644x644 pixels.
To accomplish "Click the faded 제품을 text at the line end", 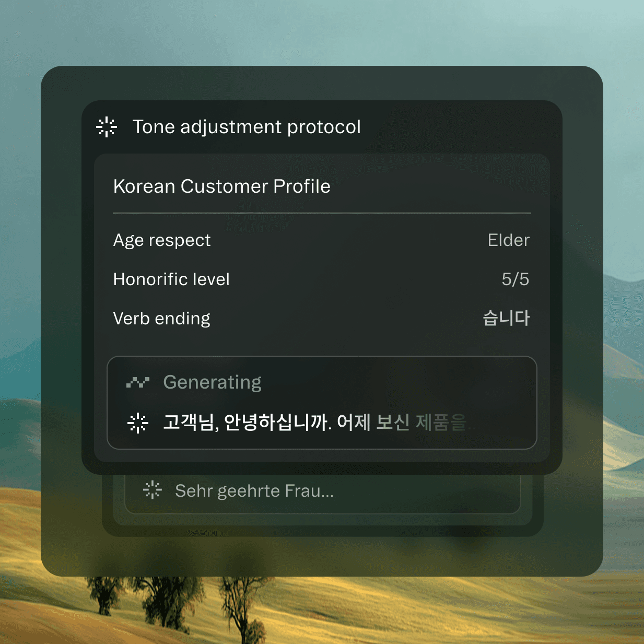I will [x=441, y=422].
